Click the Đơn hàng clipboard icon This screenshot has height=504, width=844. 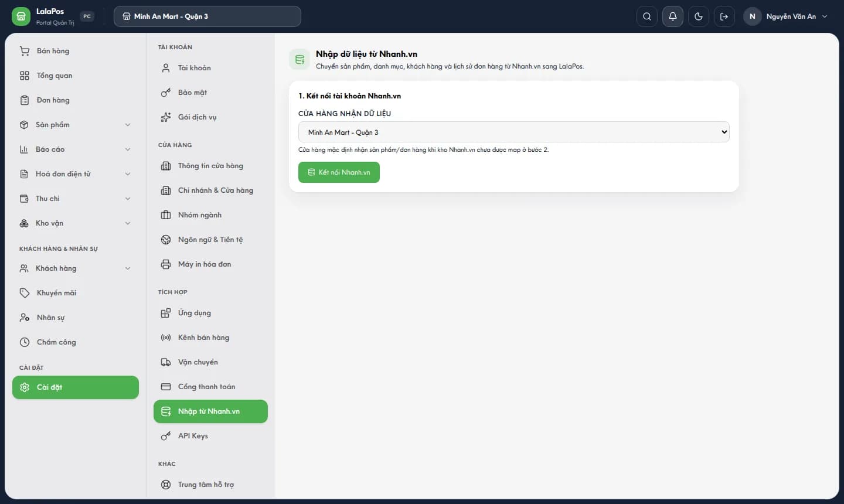[25, 100]
